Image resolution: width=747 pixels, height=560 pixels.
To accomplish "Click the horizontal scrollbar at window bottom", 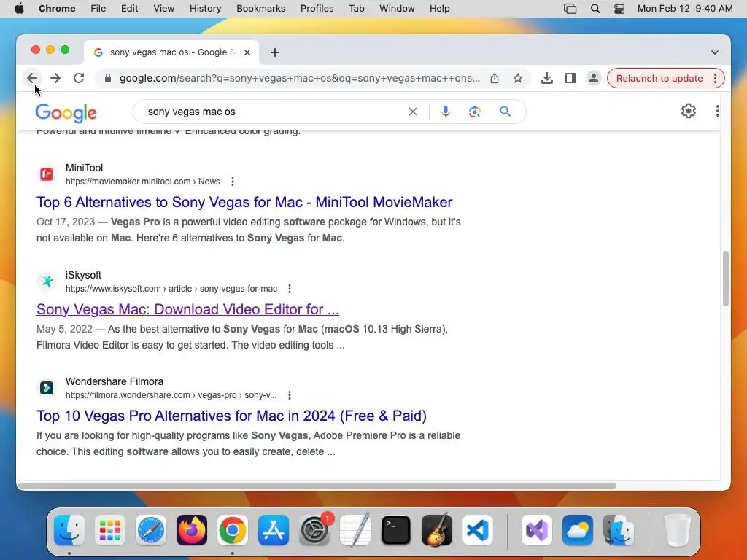I will tap(317, 486).
